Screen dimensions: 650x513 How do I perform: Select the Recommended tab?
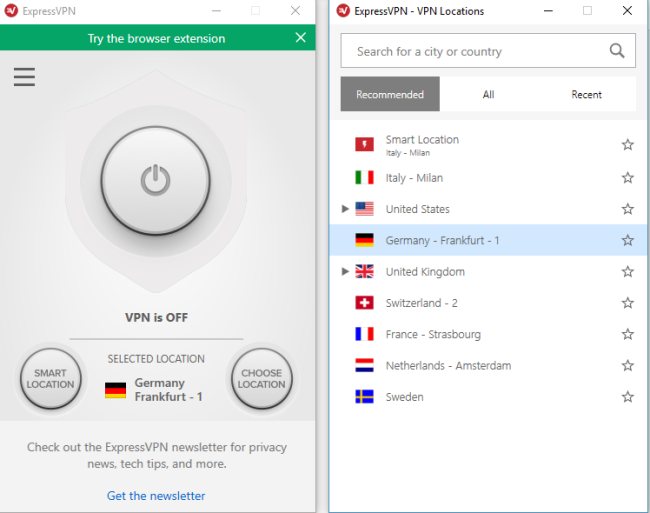click(x=390, y=95)
